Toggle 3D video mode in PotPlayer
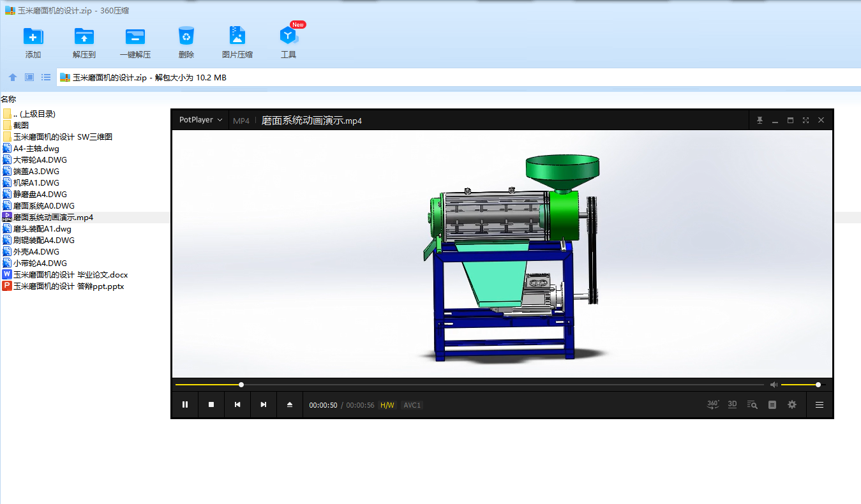Viewport: 861px width, 504px height. [733, 404]
